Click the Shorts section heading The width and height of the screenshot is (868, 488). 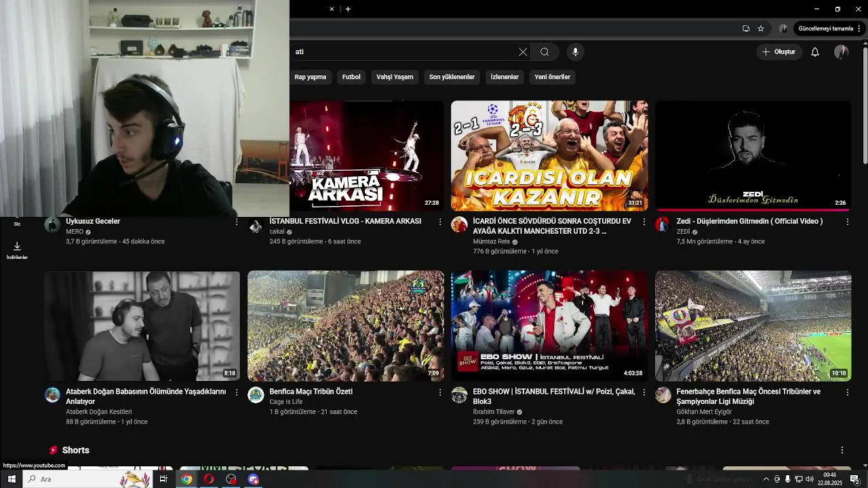pos(75,450)
